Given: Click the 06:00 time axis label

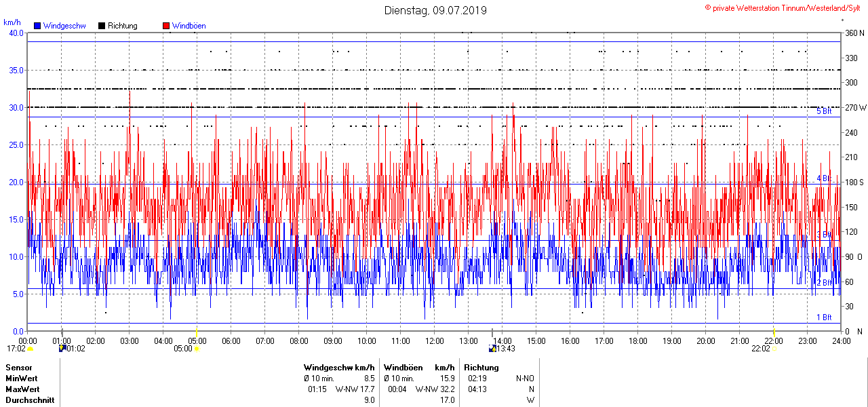Looking at the screenshot, I should tap(231, 341).
